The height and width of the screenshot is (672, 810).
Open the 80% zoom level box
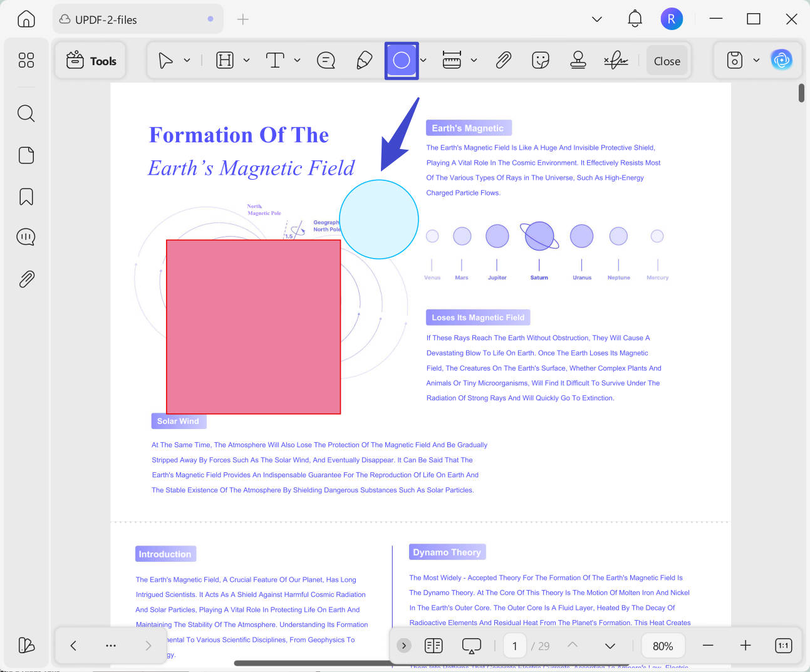point(663,646)
